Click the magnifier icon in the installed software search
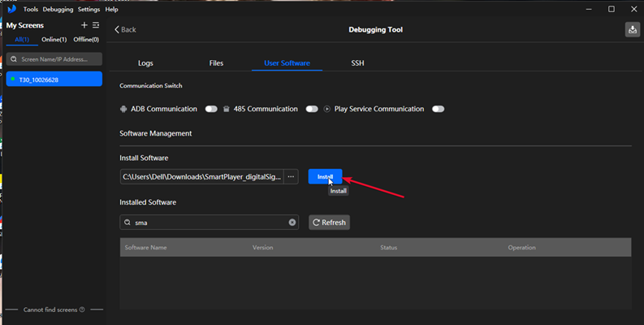The height and width of the screenshot is (325, 644). (x=128, y=223)
